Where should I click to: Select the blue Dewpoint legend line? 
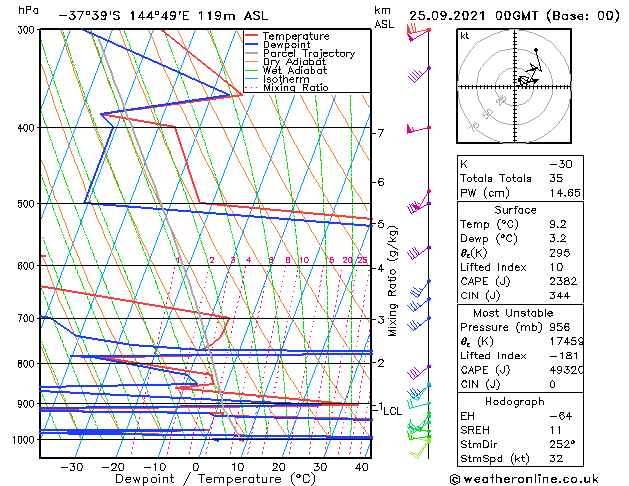(x=252, y=44)
